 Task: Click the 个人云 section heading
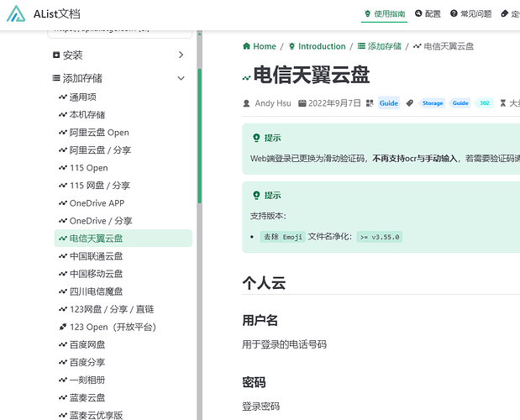pos(264,283)
